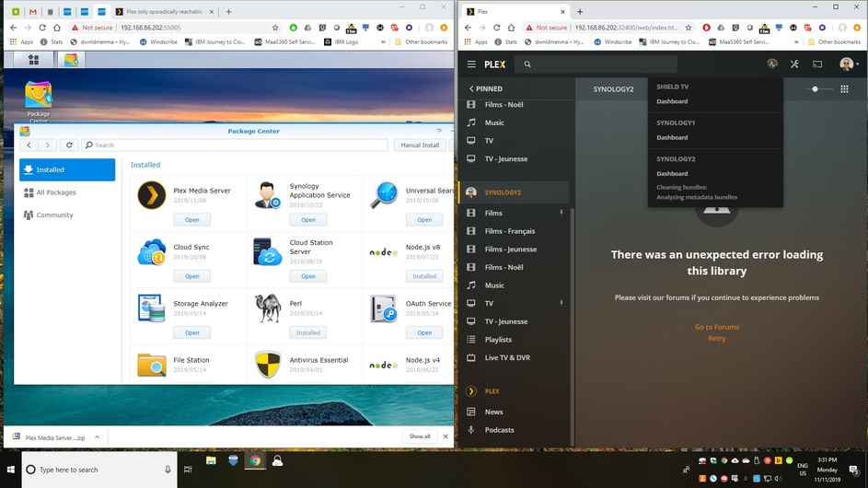Open Plex user account avatar menu
Image resolution: width=868 pixels, height=488 pixels.
849,64
